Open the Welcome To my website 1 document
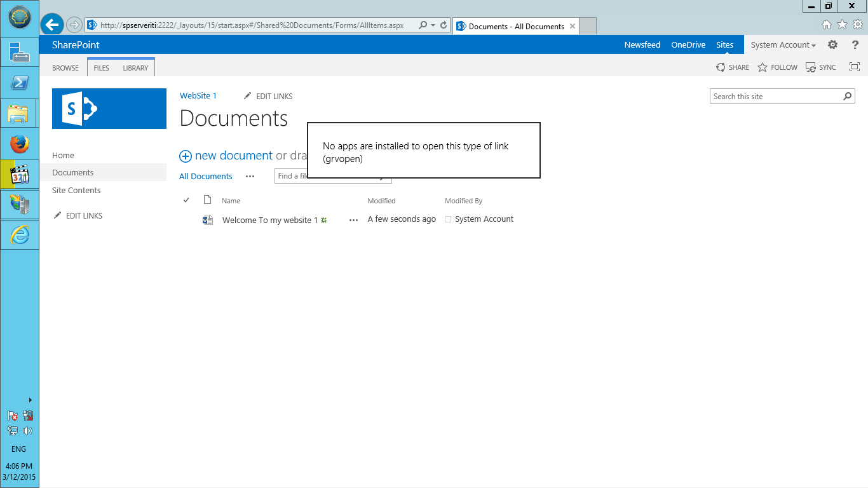Viewport: 868px width, 488px height. coord(270,220)
